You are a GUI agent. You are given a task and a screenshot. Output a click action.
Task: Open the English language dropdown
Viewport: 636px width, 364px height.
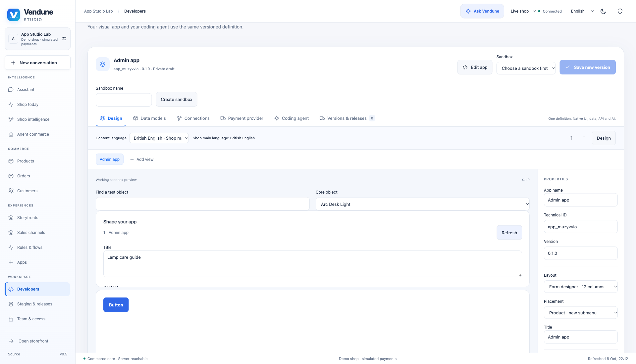582,11
